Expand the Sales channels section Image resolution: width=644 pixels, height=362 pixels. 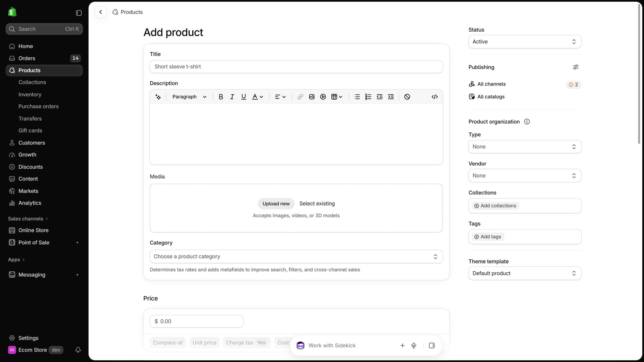click(x=28, y=219)
